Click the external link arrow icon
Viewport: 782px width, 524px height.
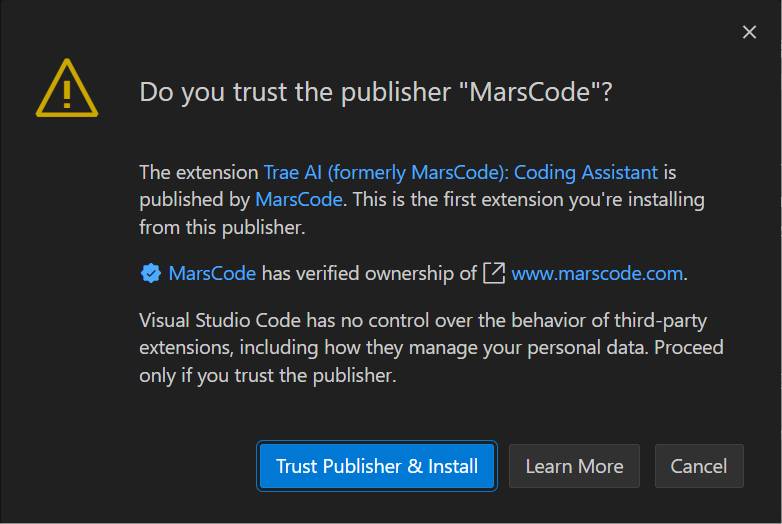pos(494,273)
